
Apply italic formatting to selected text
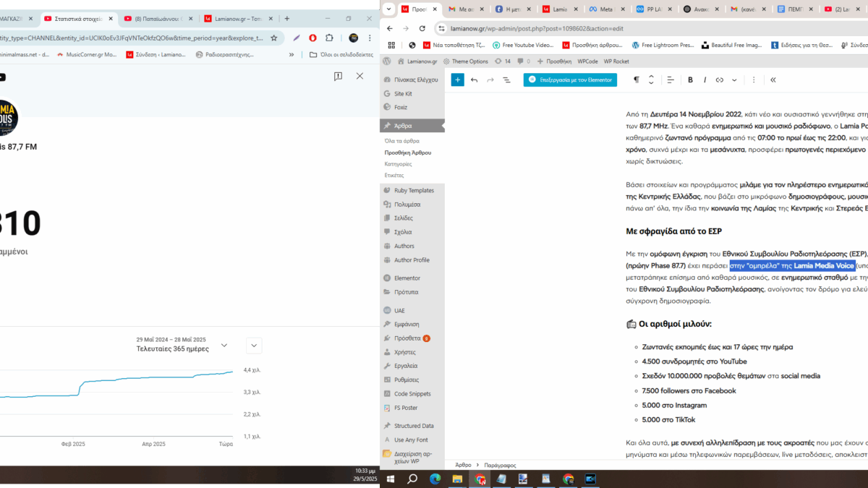pos(705,80)
